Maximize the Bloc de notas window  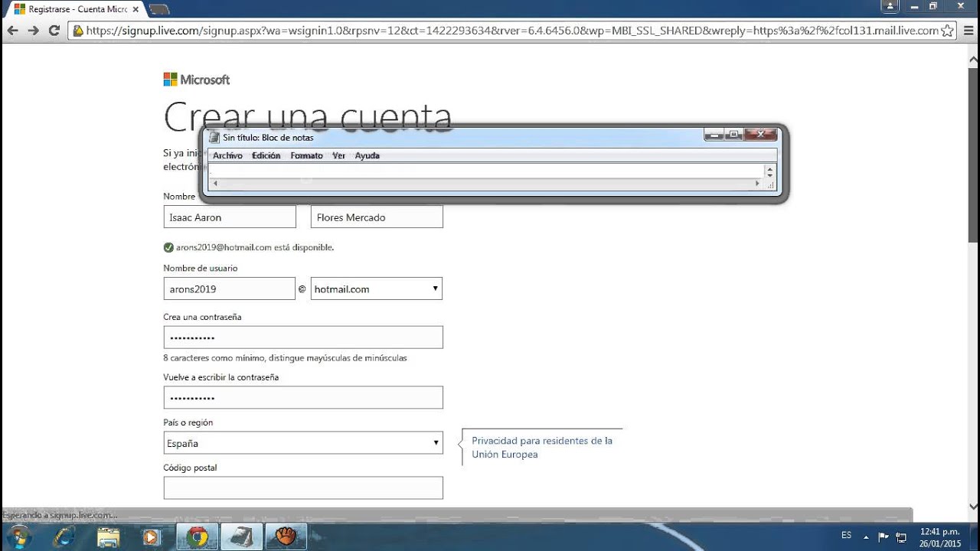[733, 135]
